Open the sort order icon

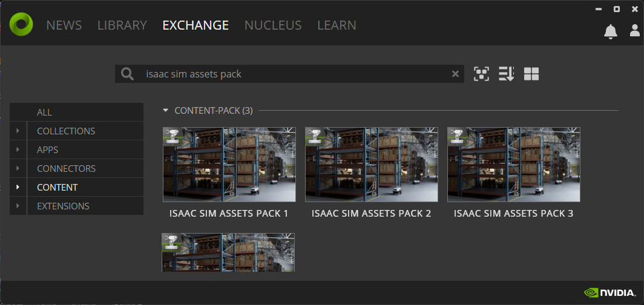[x=507, y=74]
